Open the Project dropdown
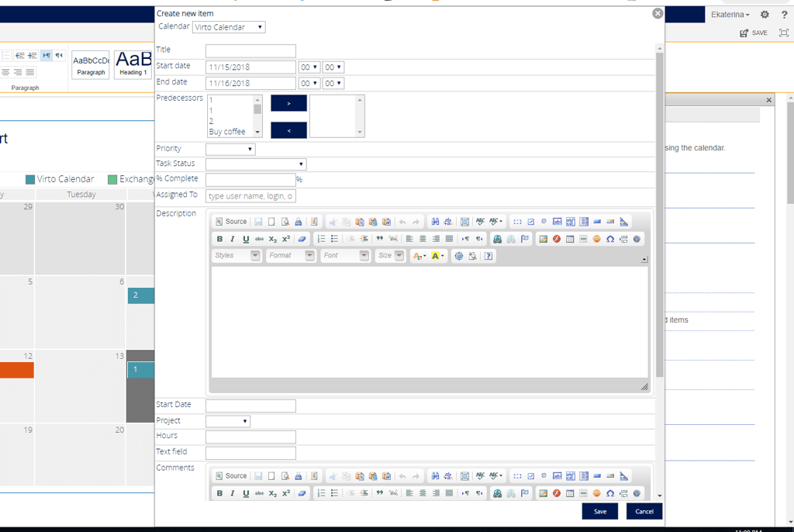The image size is (794, 532). tap(228, 421)
